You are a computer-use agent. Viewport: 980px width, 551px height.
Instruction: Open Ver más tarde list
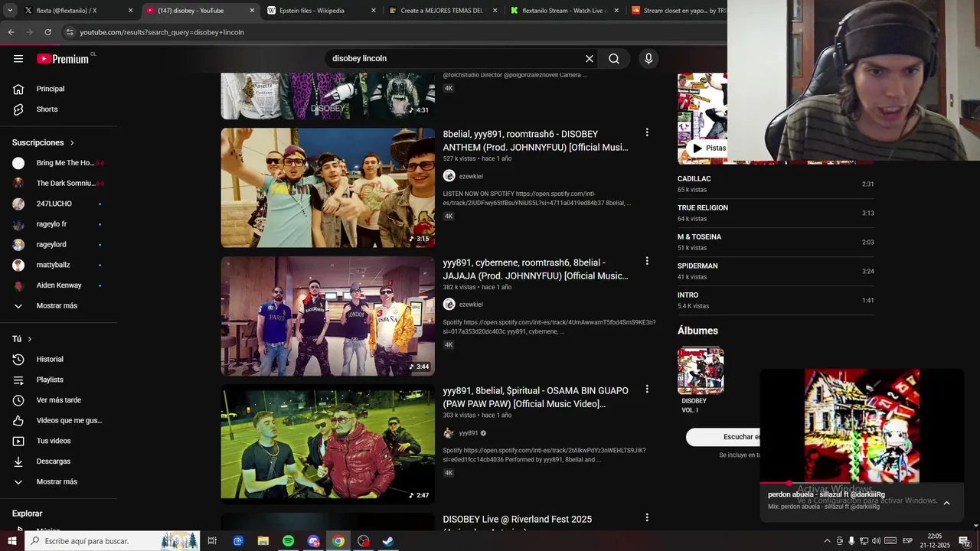point(59,400)
